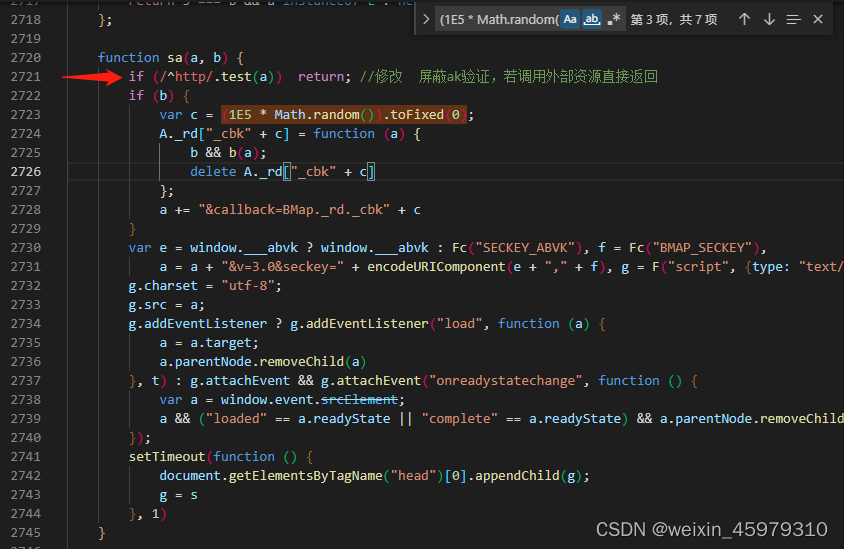This screenshot has width=844, height=549.
Task: Toggle Match Case (Aa) in find widget
Action: [570, 19]
